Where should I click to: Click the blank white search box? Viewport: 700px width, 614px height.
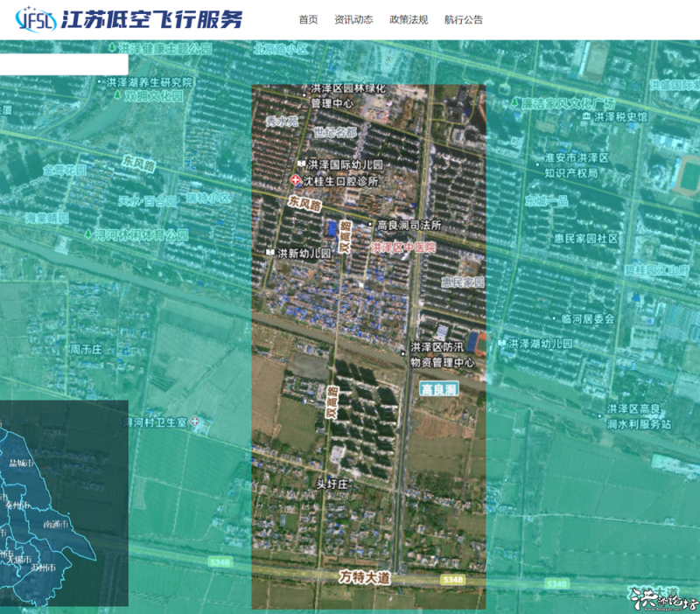pyautogui.click(x=63, y=64)
